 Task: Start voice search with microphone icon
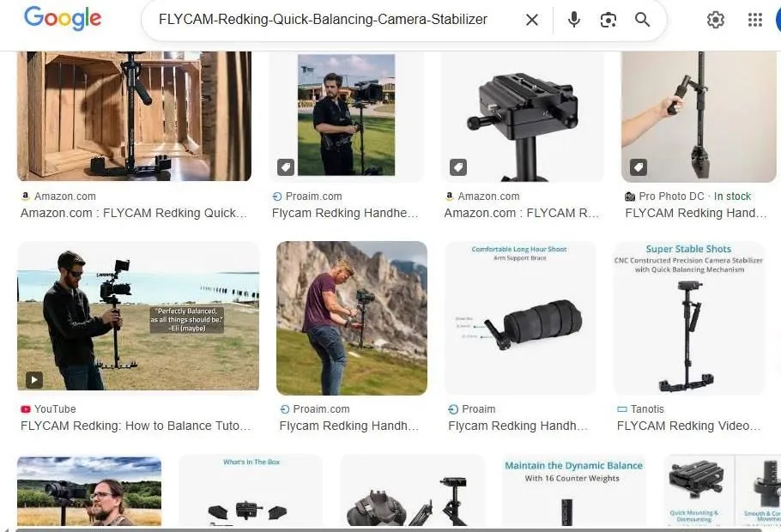click(574, 20)
